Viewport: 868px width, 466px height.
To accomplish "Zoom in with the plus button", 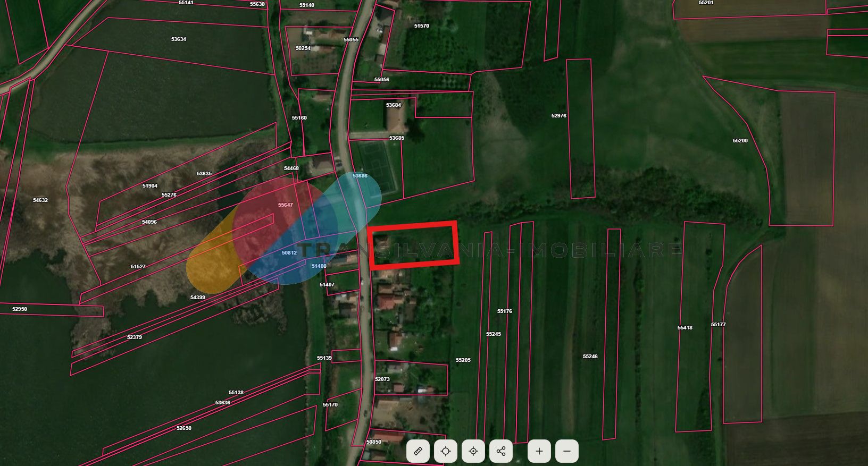I will pyautogui.click(x=539, y=451).
